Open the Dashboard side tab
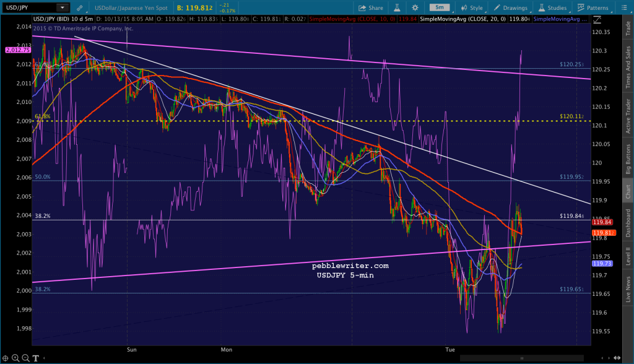Screen dimensions: 634x364 pyautogui.click(x=628, y=223)
